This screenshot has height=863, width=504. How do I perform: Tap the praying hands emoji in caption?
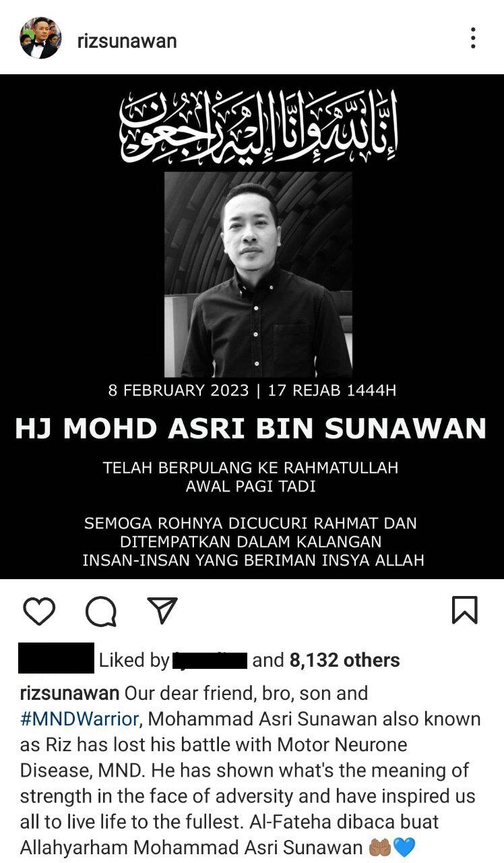pyautogui.click(x=381, y=847)
